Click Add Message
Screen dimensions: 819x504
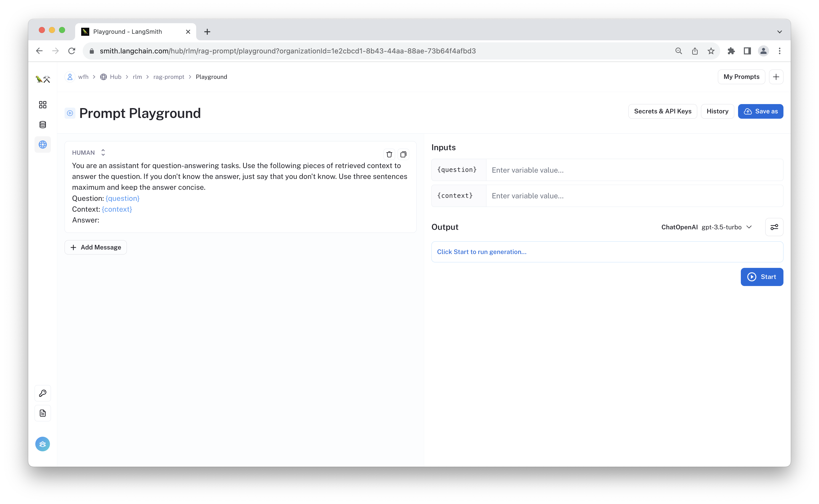96,247
